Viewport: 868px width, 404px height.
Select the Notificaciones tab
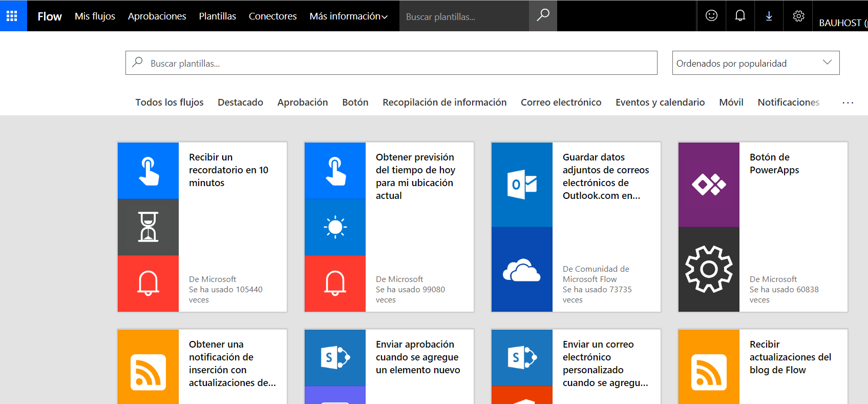tap(789, 102)
